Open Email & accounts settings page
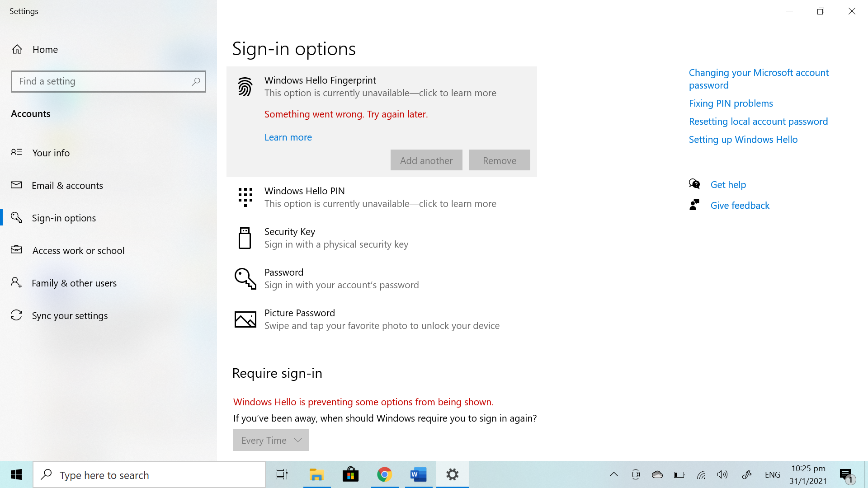 tap(108, 185)
